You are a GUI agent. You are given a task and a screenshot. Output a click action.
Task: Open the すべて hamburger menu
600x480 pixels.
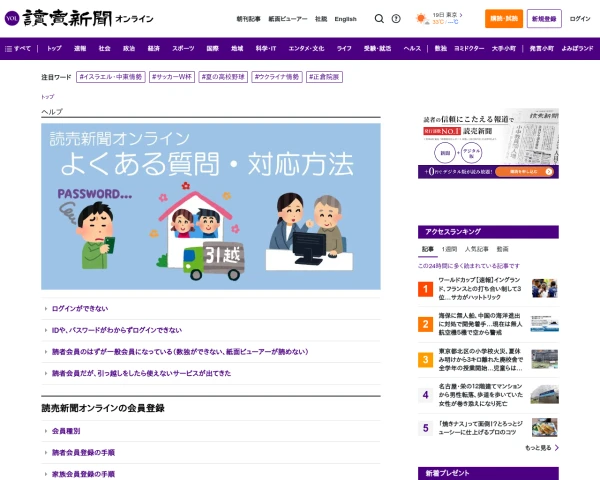coord(18,48)
